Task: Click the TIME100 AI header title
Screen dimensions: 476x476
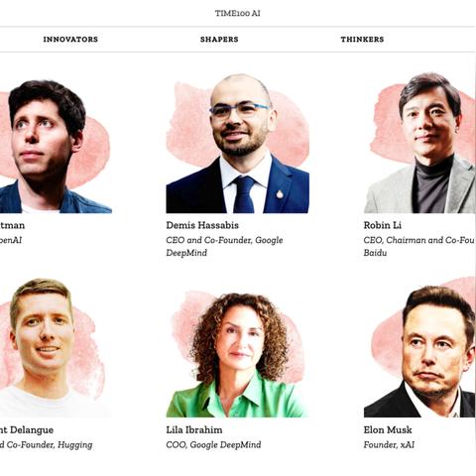Action: coord(238,13)
